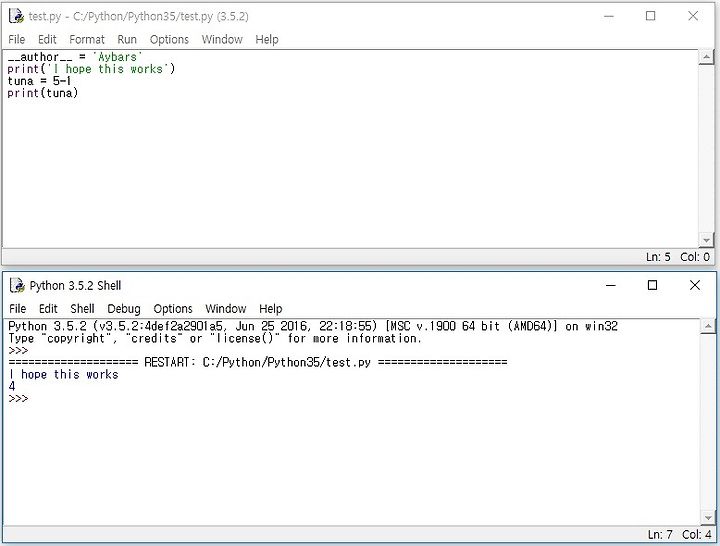Maximize the Python 3.5.2 Shell window
Screen dimensions: 720x546
(652, 285)
